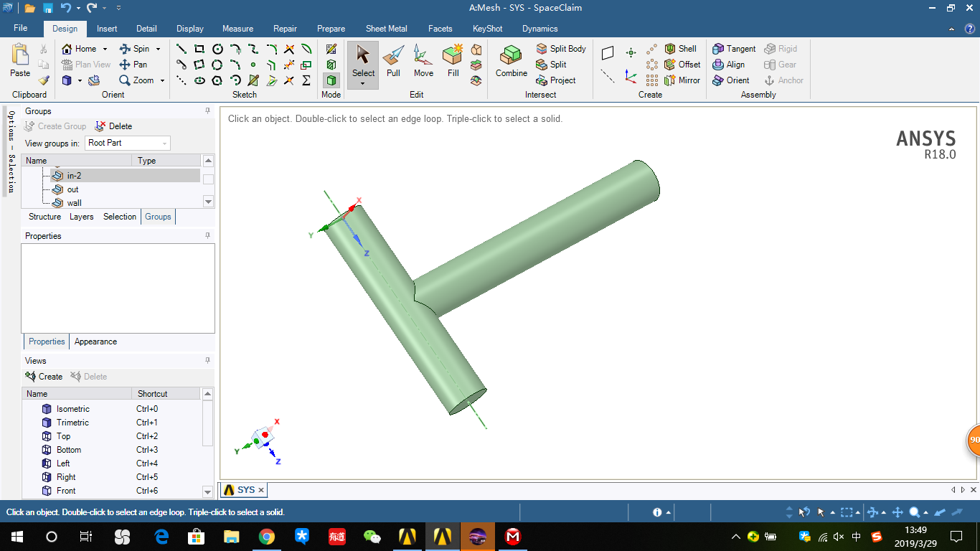Select the Move tool
The height and width of the screenshot is (551, 980).
tap(423, 63)
